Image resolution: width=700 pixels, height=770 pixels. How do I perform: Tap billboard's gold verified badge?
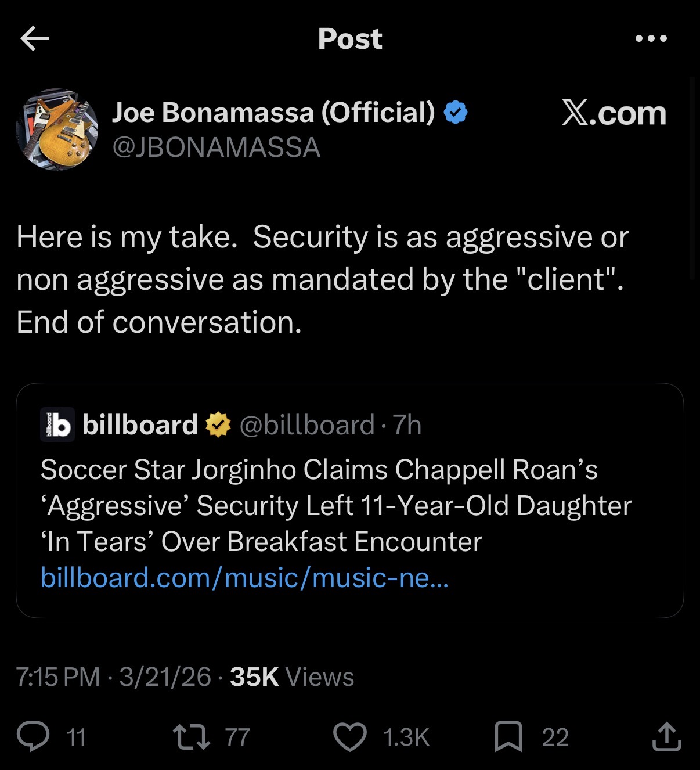pyautogui.click(x=218, y=424)
